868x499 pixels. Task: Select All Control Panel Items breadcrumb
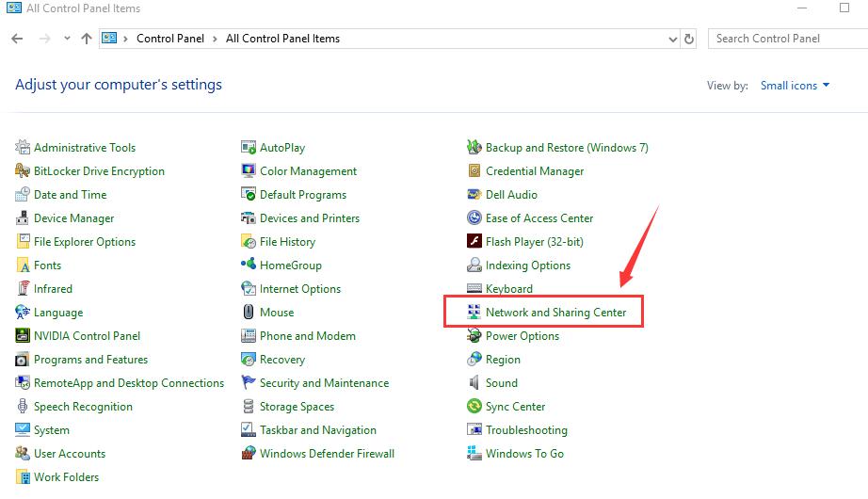282,39
